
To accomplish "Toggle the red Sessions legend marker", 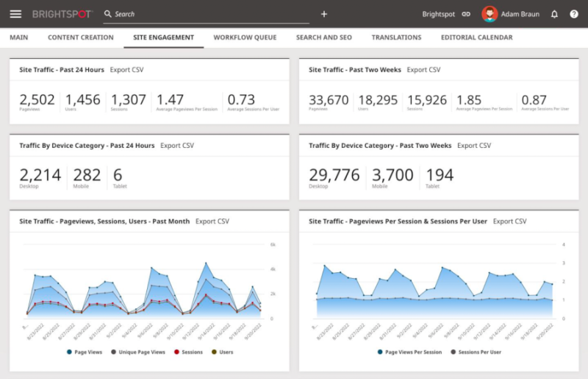I will click(177, 353).
